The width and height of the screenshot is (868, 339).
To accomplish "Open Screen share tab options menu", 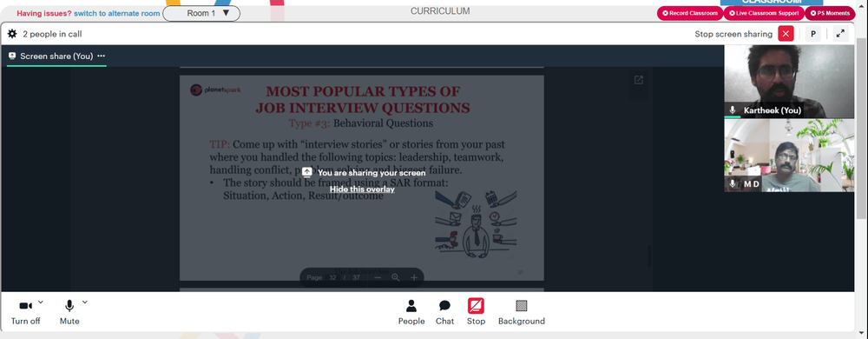I will pyautogui.click(x=101, y=56).
